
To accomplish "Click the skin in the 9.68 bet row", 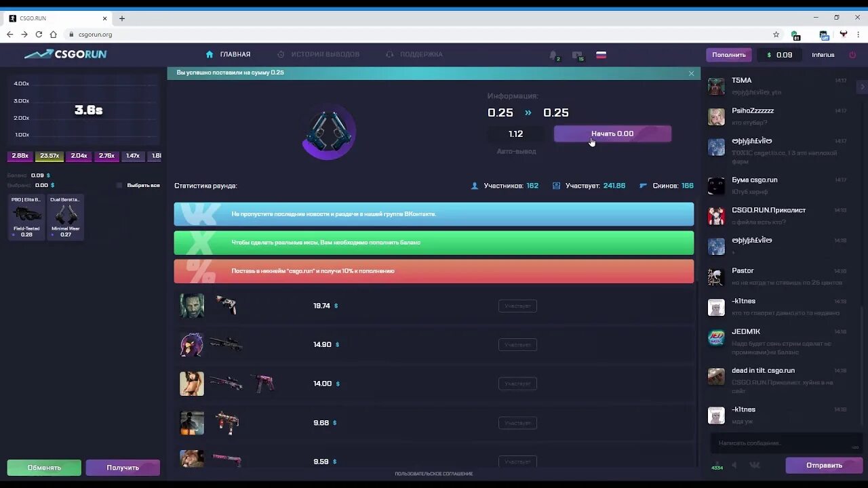I will (227, 422).
